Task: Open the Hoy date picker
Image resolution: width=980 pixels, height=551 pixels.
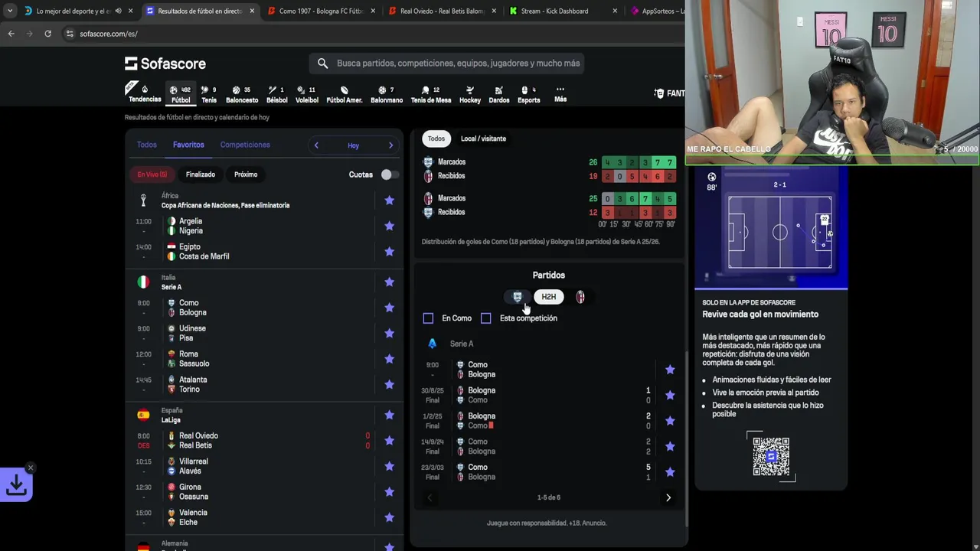Action: pyautogui.click(x=353, y=145)
